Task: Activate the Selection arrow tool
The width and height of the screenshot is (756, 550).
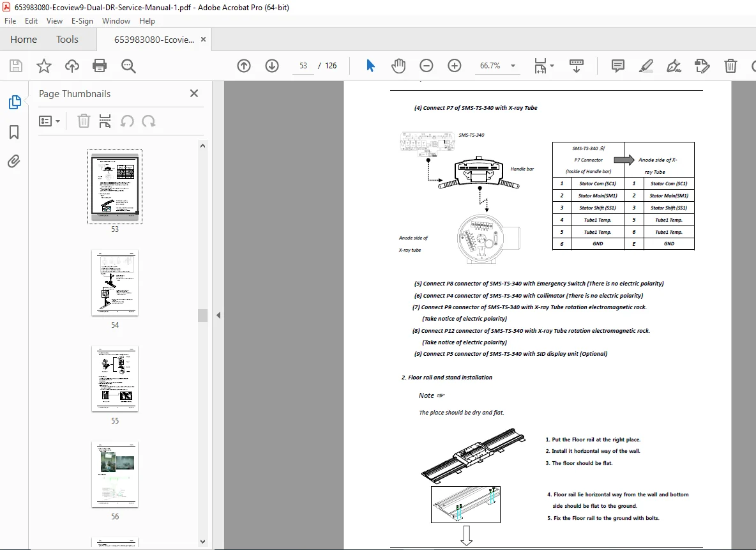Action: click(x=370, y=66)
